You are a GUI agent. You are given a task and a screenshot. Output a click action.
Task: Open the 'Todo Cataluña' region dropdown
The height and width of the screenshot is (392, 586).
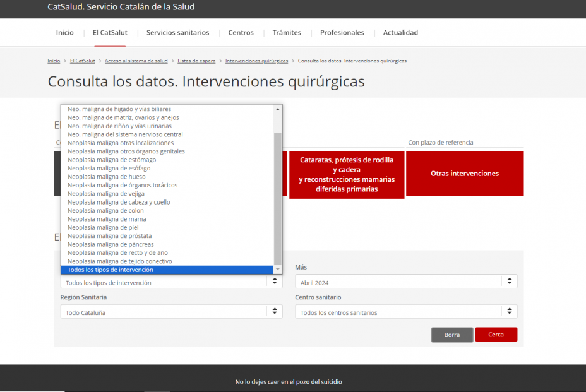click(164, 311)
